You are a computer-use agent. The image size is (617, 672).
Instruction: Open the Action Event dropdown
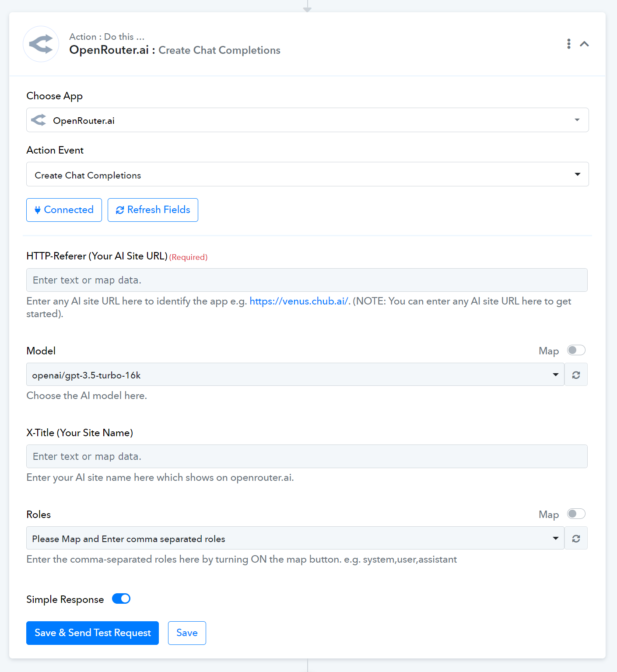[307, 174]
